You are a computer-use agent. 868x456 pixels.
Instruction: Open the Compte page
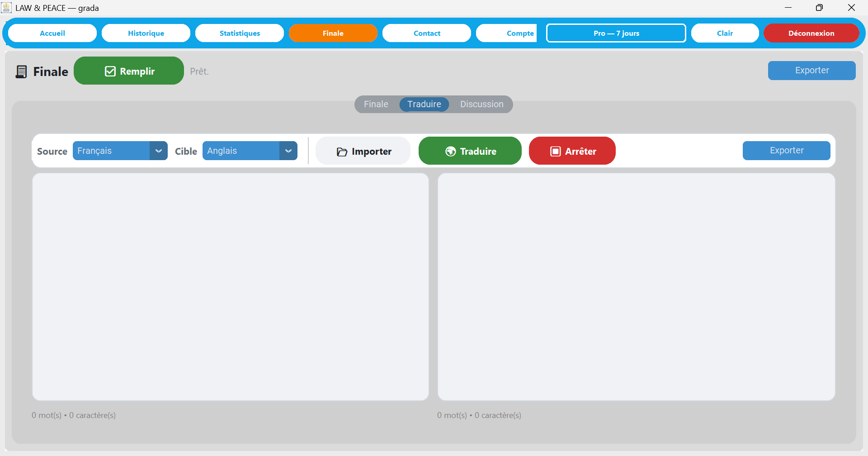point(506,33)
